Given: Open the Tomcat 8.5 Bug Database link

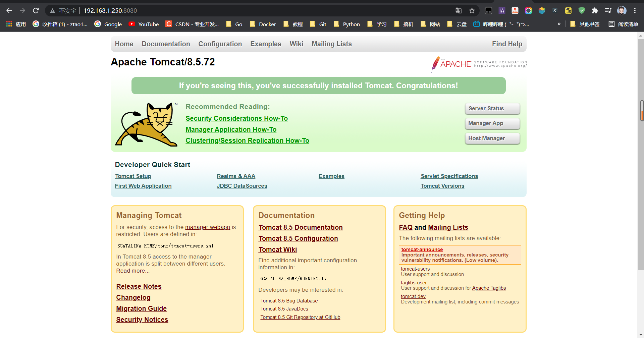Looking at the screenshot, I should pyautogui.click(x=289, y=301).
